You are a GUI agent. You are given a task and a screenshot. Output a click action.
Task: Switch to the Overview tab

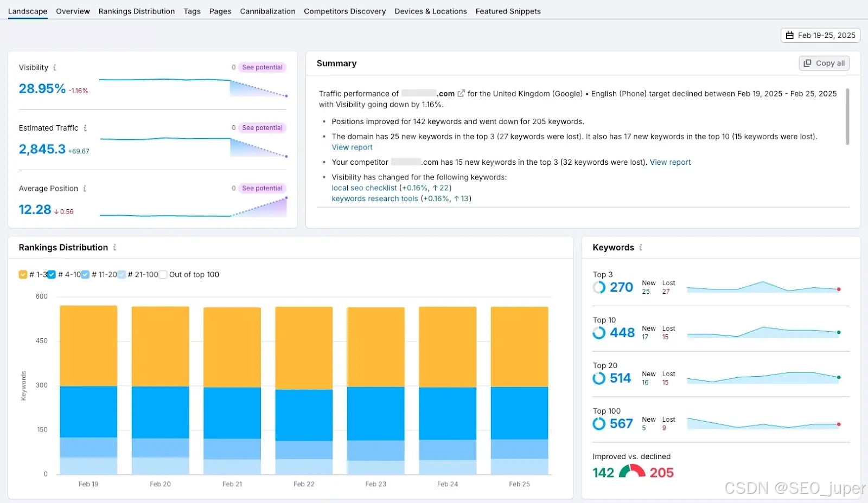[x=73, y=11]
